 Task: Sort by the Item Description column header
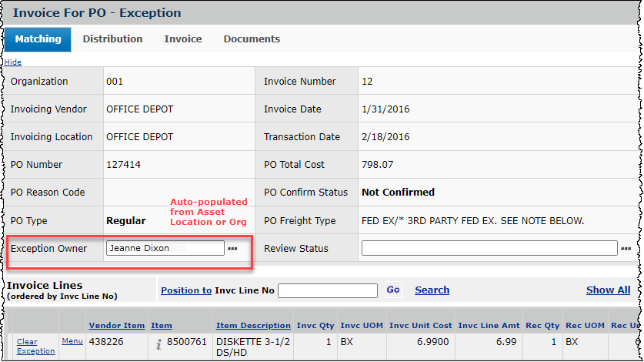tap(253, 326)
